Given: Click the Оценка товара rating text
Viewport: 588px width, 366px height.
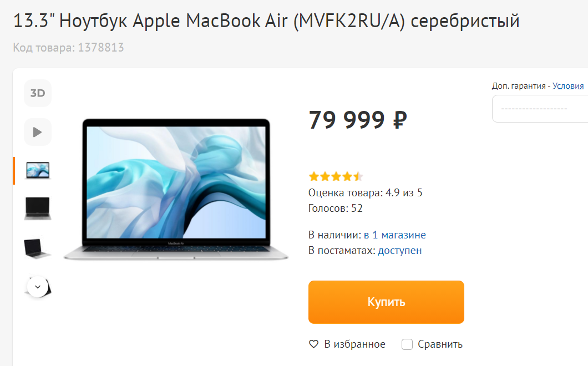Looking at the screenshot, I should [365, 193].
